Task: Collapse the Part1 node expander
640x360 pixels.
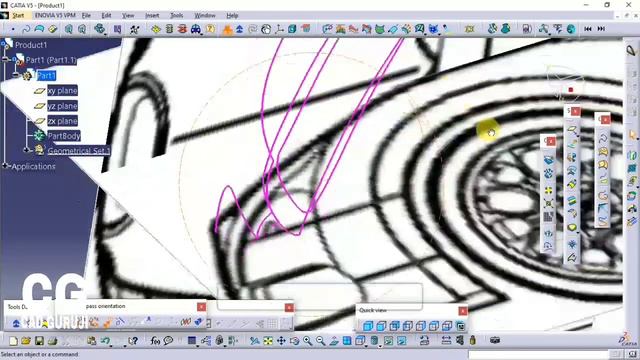Action: pos(16,75)
